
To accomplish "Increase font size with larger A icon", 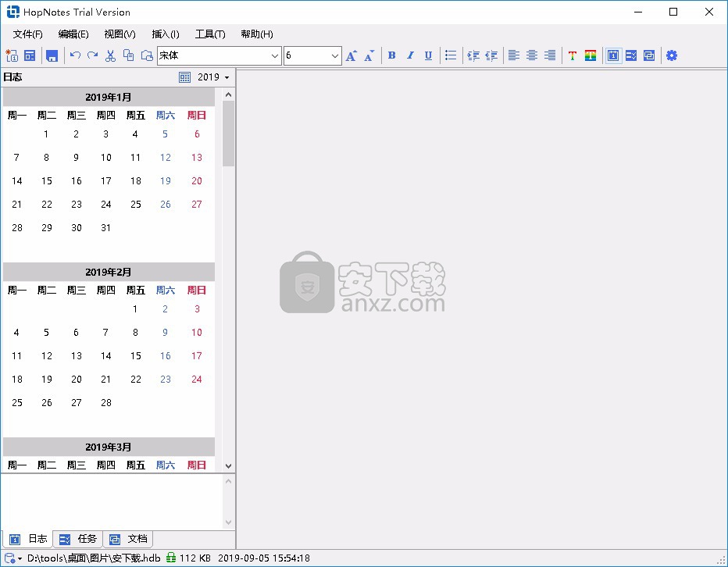I will (352, 55).
